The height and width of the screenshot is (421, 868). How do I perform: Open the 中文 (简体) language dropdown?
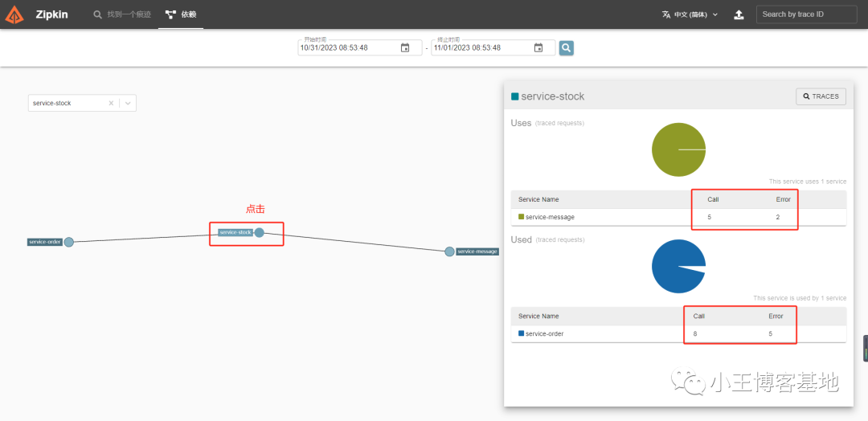pyautogui.click(x=690, y=15)
